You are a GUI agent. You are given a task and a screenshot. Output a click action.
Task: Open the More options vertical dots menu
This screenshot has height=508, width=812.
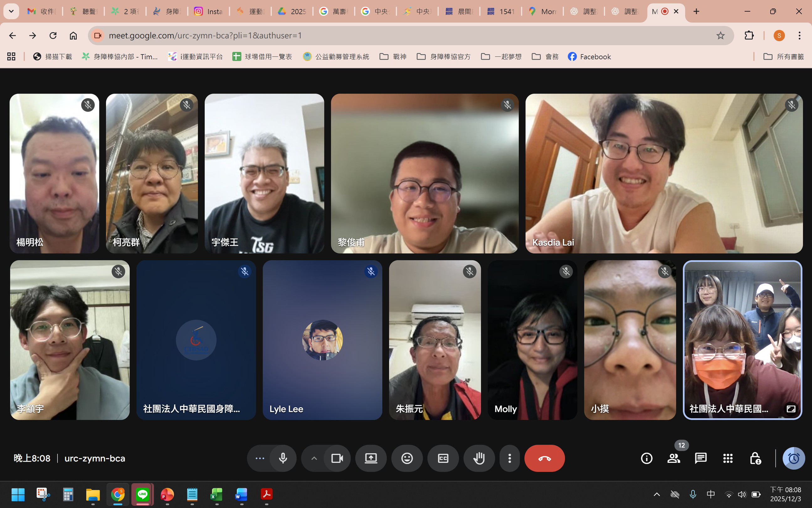point(509,458)
